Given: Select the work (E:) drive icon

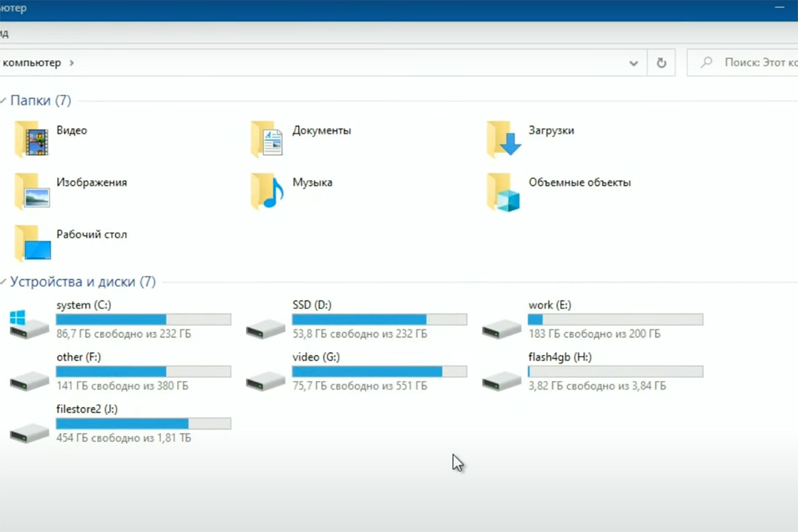Looking at the screenshot, I should pyautogui.click(x=502, y=328).
